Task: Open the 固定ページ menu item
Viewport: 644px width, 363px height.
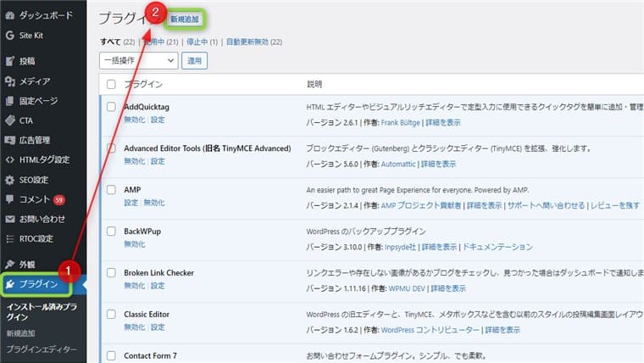Action: 39,101
